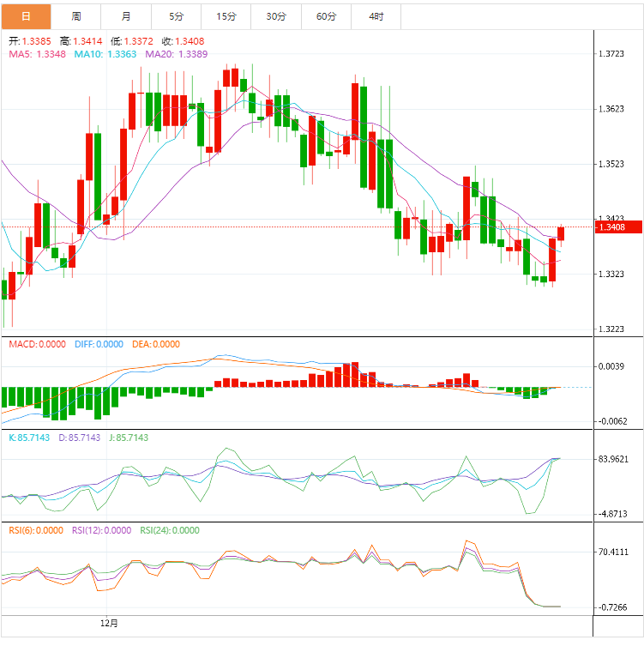Click the KDJ K value label
This screenshot has height=646, width=644.
(29, 438)
